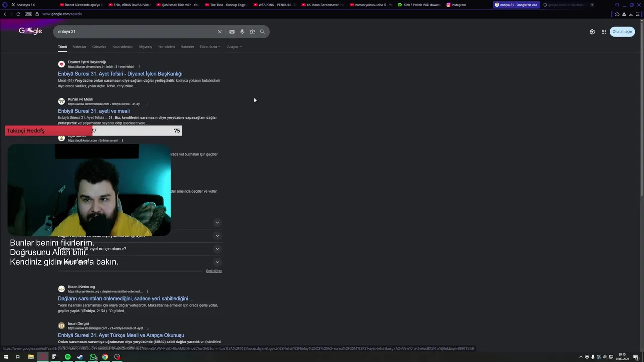Switch to the Kısa videolar tab
The image size is (644, 362).
point(123,47)
